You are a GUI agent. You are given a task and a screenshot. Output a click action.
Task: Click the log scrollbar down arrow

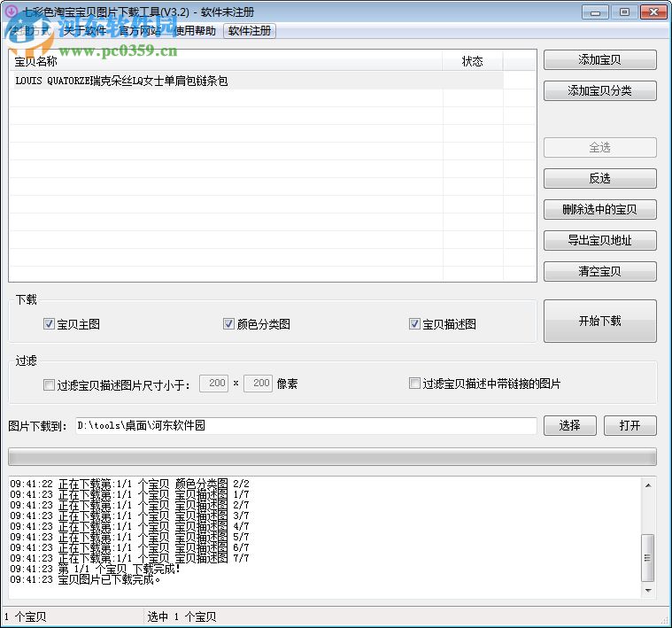648,591
